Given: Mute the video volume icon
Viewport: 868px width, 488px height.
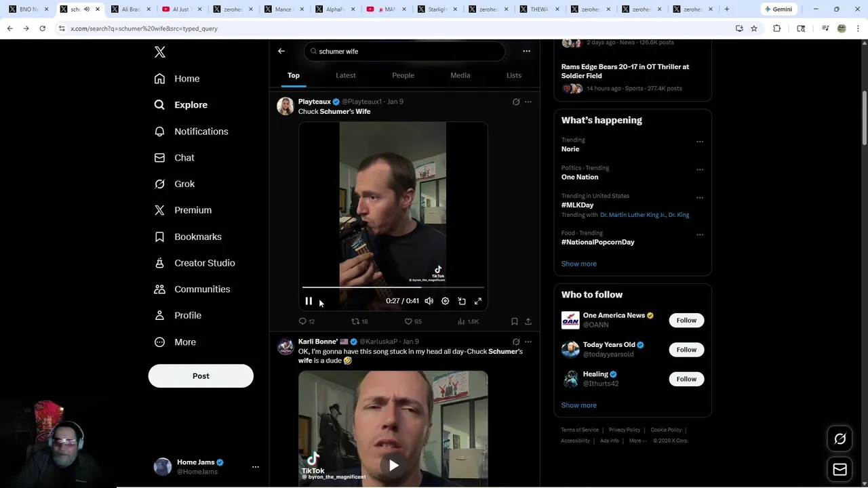Looking at the screenshot, I should click(429, 301).
